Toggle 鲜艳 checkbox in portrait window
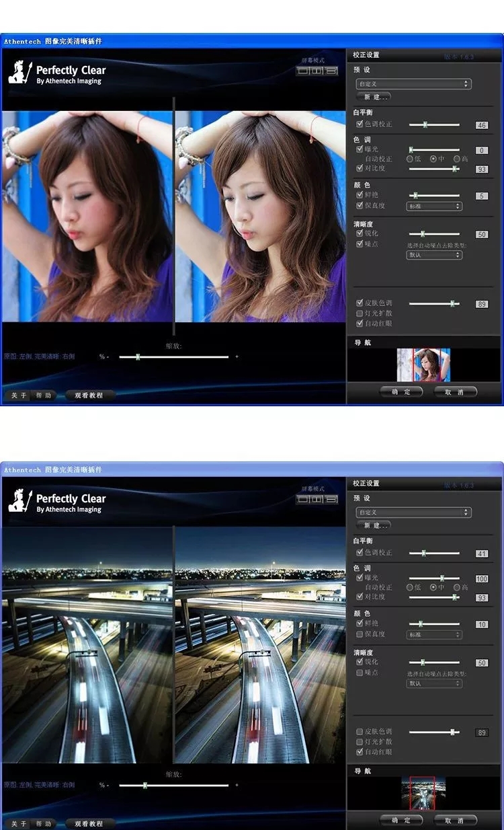This screenshot has height=830, width=504. coord(360,195)
